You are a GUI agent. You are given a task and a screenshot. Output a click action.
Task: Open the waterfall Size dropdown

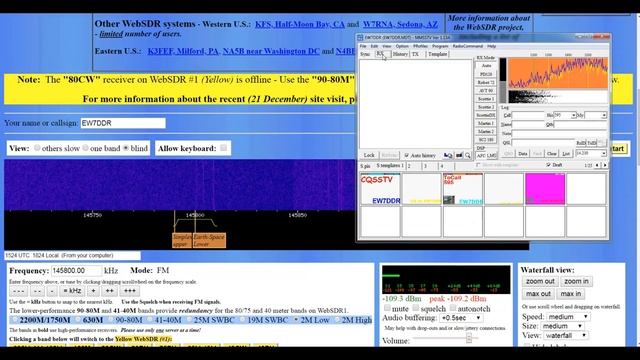tap(562, 326)
